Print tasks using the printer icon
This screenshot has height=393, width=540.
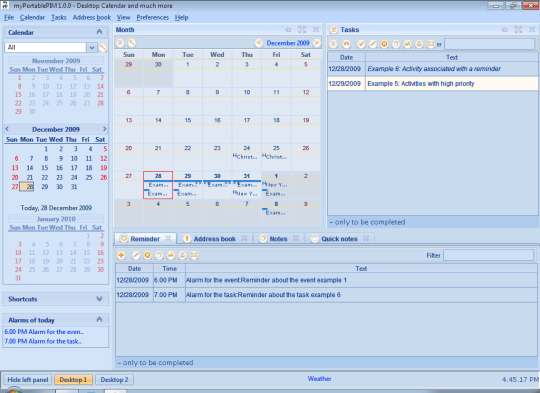point(419,44)
